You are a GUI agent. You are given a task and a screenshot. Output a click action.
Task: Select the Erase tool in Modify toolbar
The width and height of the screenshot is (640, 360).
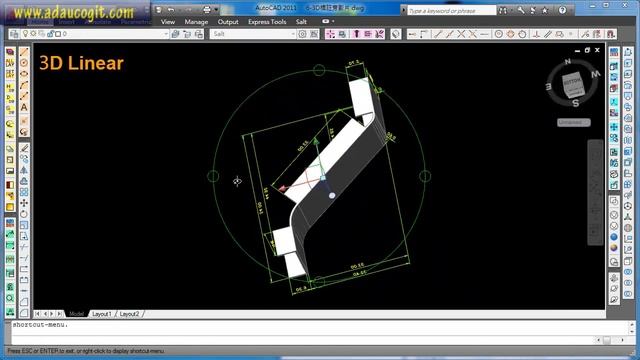pyautogui.click(x=24, y=148)
